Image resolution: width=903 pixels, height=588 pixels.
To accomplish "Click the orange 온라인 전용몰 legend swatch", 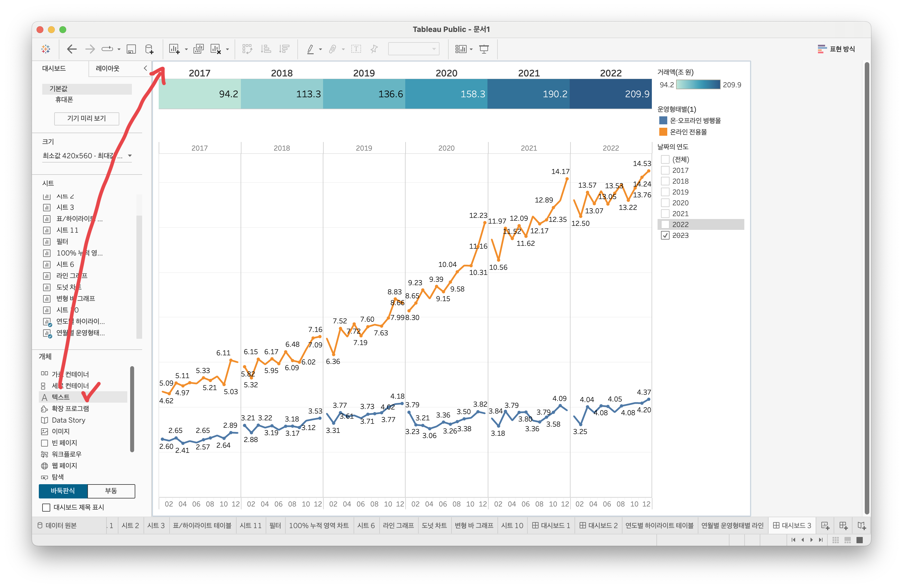I will tap(663, 132).
